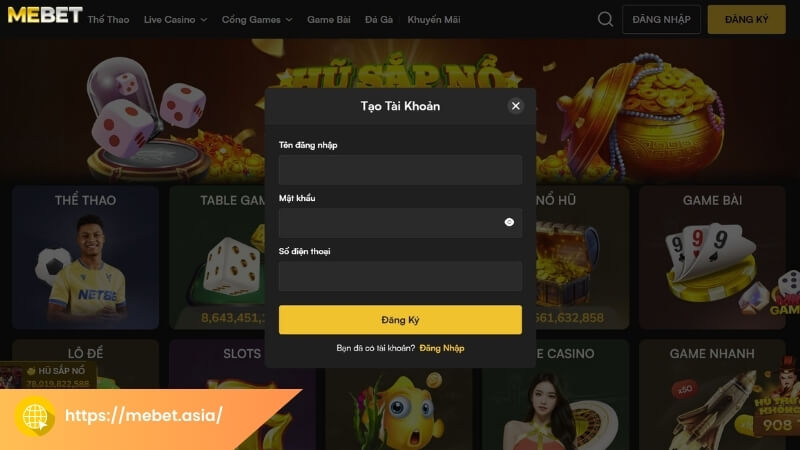The width and height of the screenshot is (800, 450).
Task: Focus the Tên đăng nhập field
Action: pyautogui.click(x=400, y=169)
